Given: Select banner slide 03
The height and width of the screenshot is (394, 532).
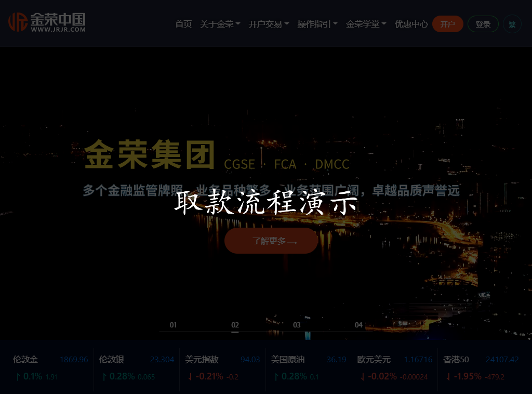Looking at the screenshot, I should coord(297,325).
